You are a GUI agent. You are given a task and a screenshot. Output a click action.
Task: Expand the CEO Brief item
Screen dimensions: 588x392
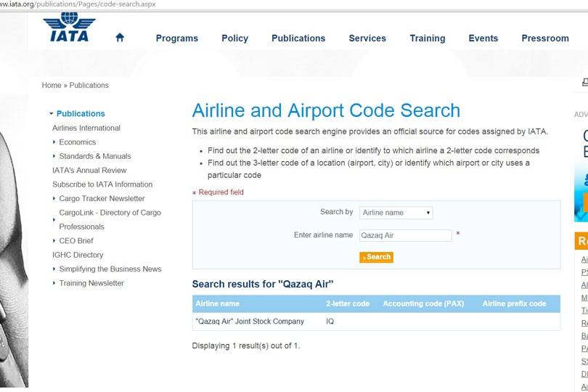[x=75, y=241]
